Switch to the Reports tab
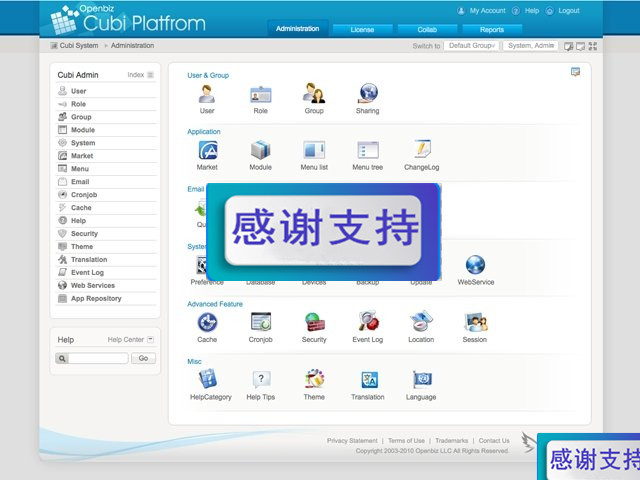 (x=492, y=29)
